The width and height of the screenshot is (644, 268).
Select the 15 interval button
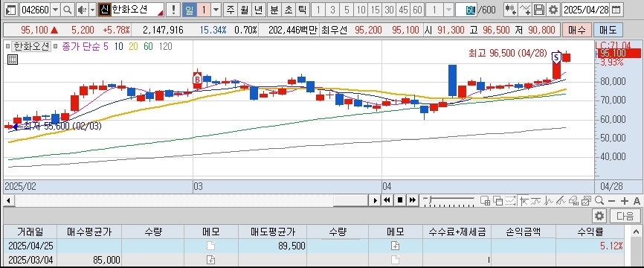pos(375,10)
